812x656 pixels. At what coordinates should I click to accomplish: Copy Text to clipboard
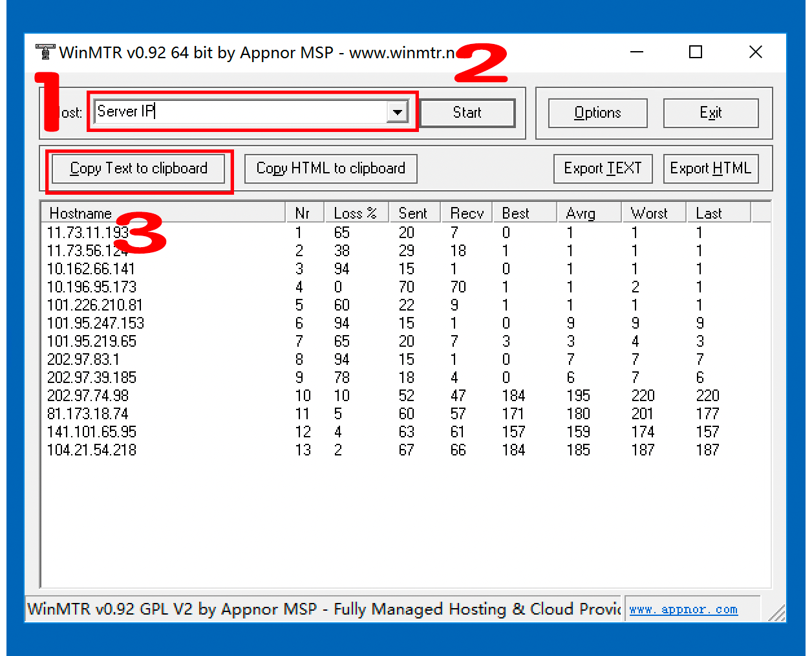point(138,169)
